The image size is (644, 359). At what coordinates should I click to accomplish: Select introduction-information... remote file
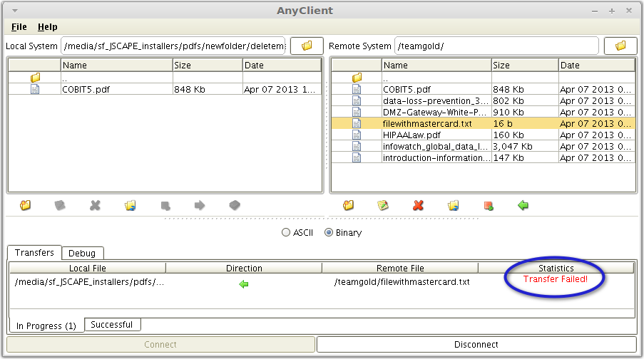(436, 158)
